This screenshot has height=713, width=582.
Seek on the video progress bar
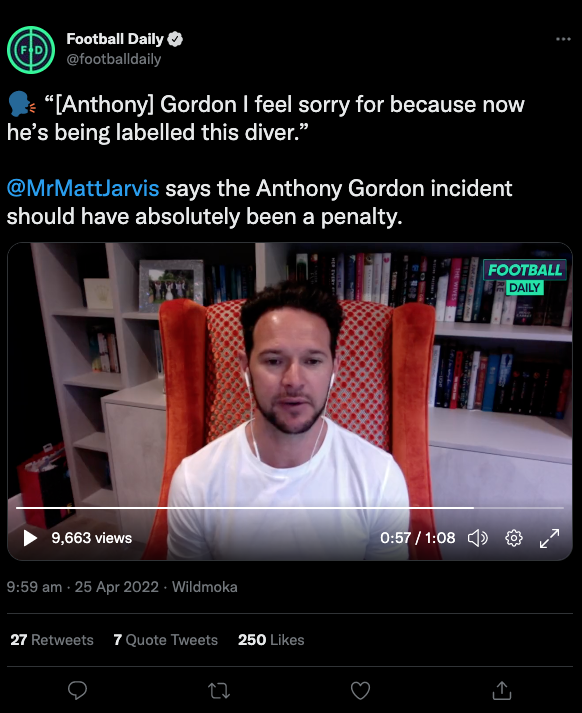(290, 507)
